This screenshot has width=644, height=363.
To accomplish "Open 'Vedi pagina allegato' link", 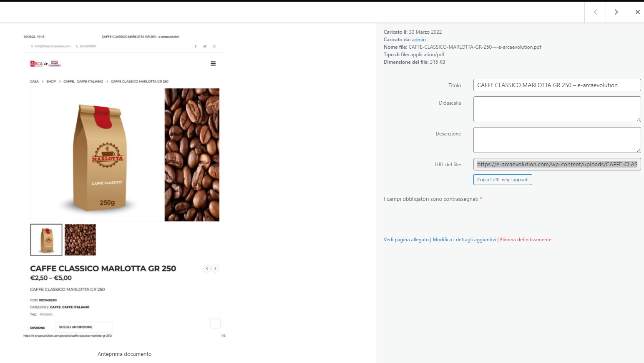I will coord(406,240).
